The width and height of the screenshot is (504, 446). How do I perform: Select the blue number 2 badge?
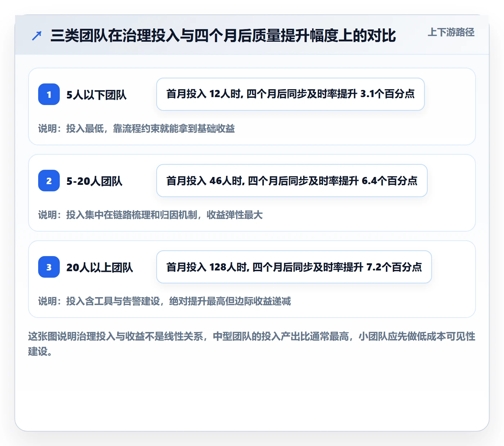(x=49, y=181)
